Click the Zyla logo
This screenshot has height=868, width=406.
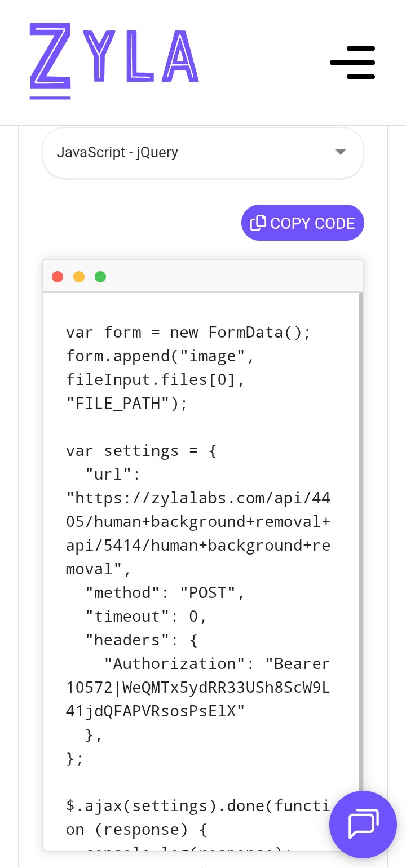[114, 61]
